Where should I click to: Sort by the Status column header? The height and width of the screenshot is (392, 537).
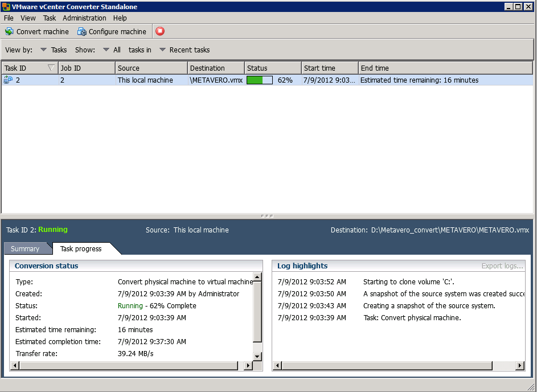point(273,68)
